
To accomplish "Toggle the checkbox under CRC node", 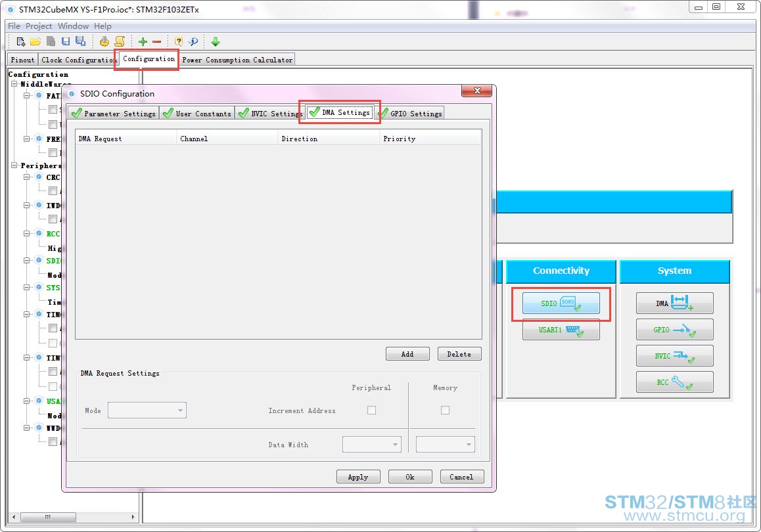I will (53, 190).
